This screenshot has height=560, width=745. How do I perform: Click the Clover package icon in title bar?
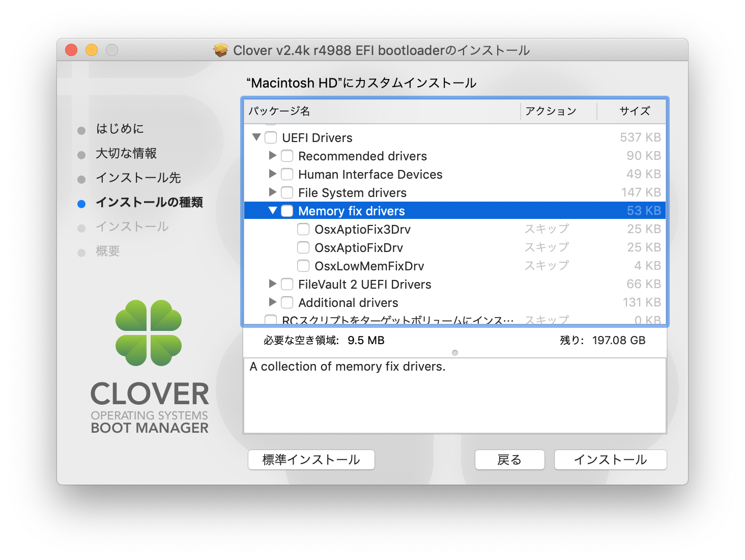point(221,50)
